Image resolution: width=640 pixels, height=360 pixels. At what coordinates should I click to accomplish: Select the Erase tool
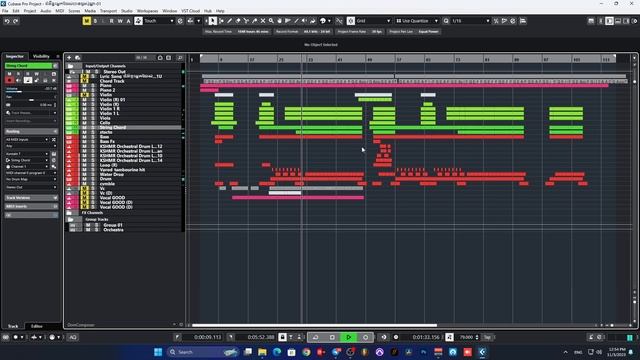click(x=238, y=21)
